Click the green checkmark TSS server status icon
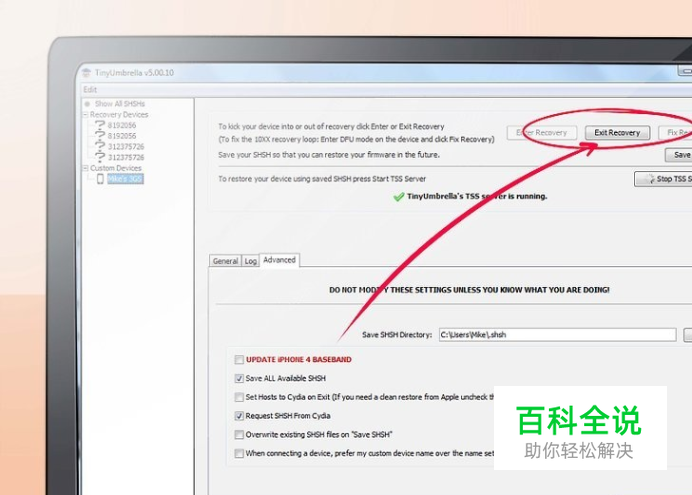 (399, 197)
